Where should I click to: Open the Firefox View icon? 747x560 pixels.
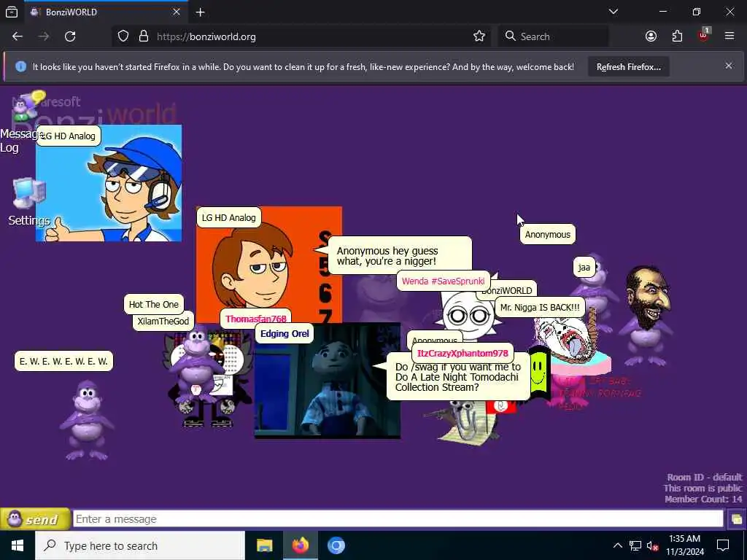[x=12, y=12]
